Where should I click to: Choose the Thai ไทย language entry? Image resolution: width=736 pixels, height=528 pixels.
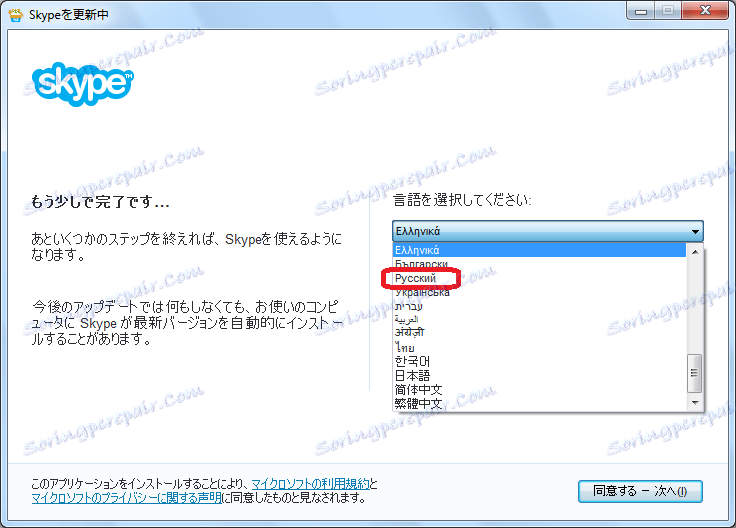tap(539, 348)
